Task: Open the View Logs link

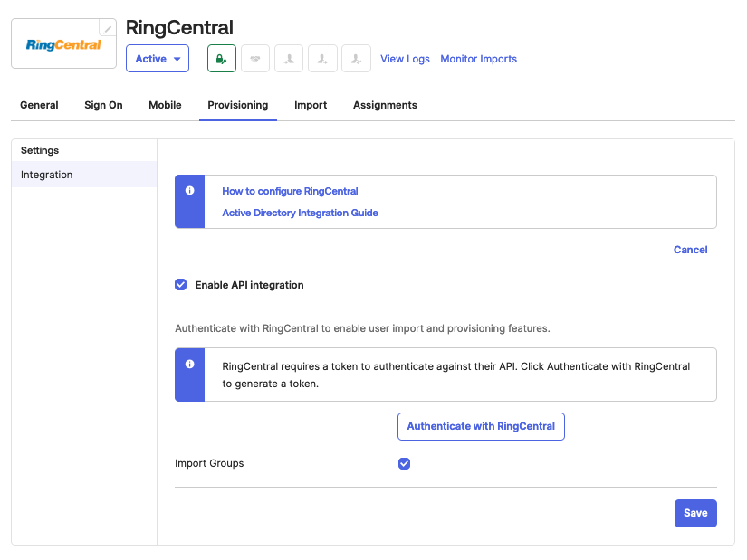Action: pos(405,59)
